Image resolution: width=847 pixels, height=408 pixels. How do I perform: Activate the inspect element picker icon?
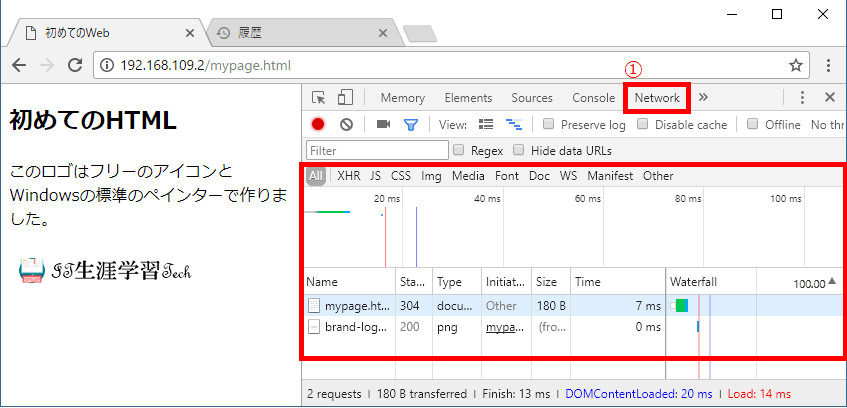point(319,98)
